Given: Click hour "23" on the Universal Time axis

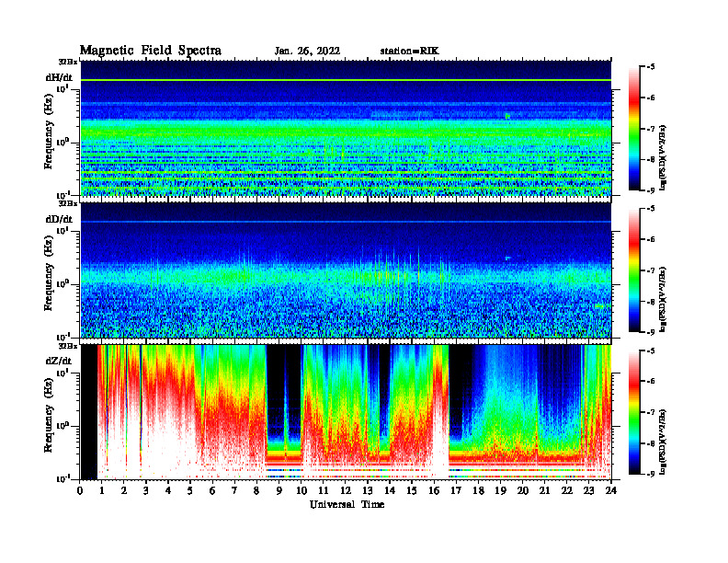Looking at the screenshot, I should 588,491.
